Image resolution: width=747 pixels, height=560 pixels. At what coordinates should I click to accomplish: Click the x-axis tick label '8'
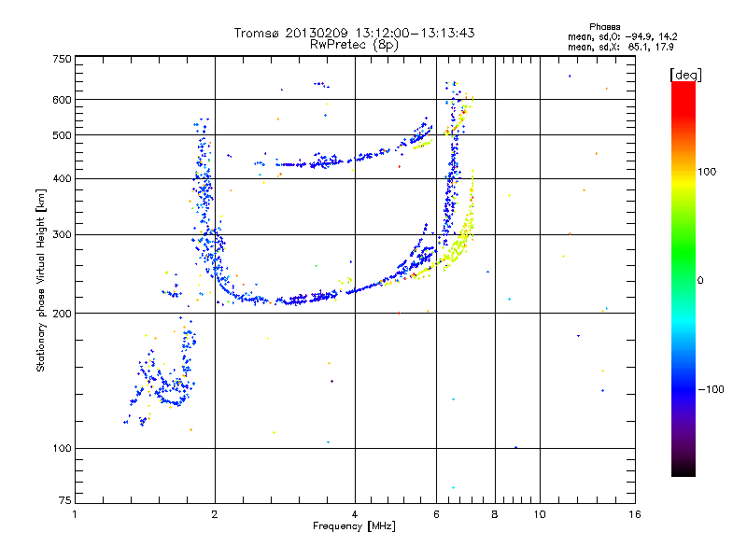tap(495, 514)
